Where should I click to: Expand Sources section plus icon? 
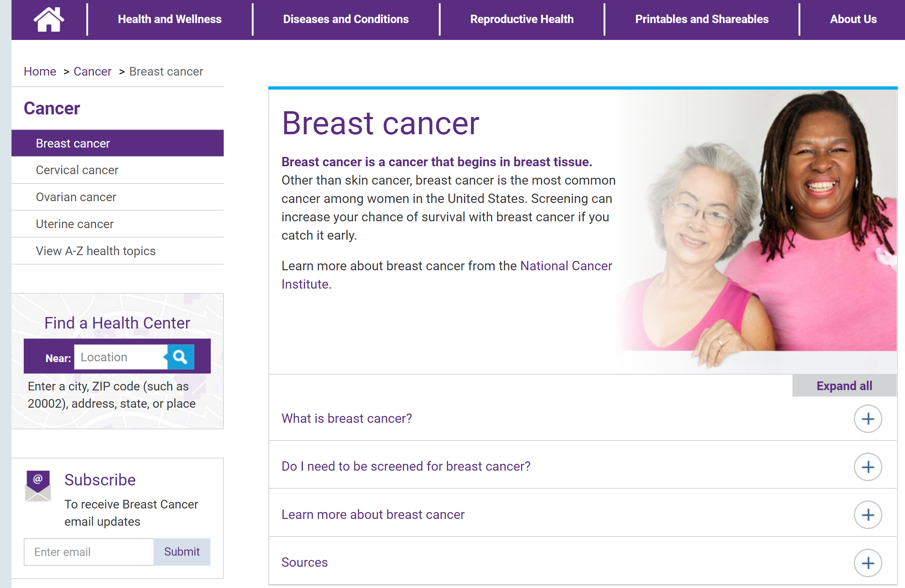pyautogui.click(x=867, y=562)
